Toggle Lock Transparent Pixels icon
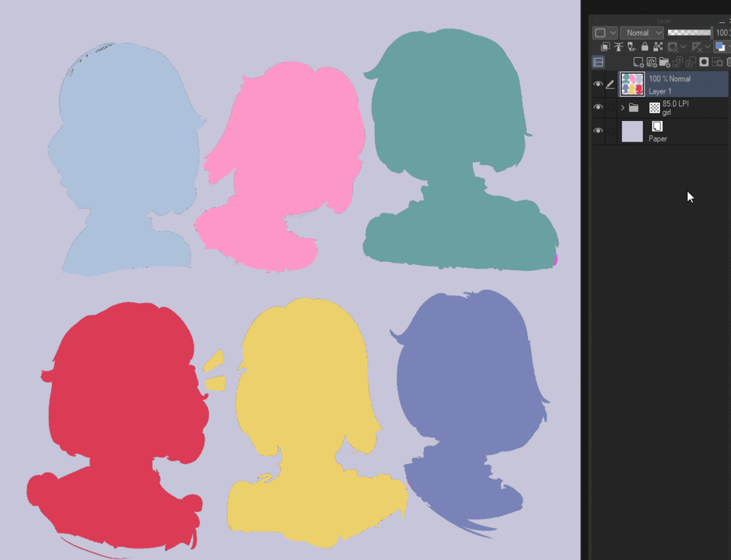The width and height of the screenshot is (731, 560). (658, 46)
